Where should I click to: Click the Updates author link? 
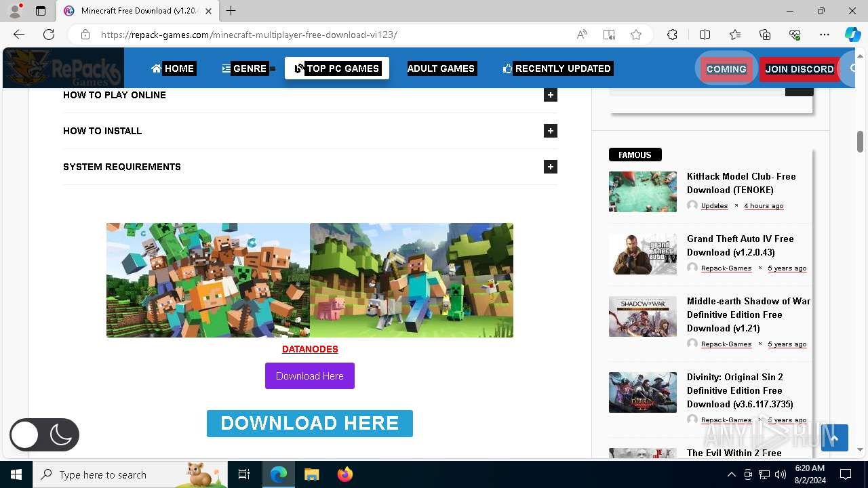(x=714, y=205)
